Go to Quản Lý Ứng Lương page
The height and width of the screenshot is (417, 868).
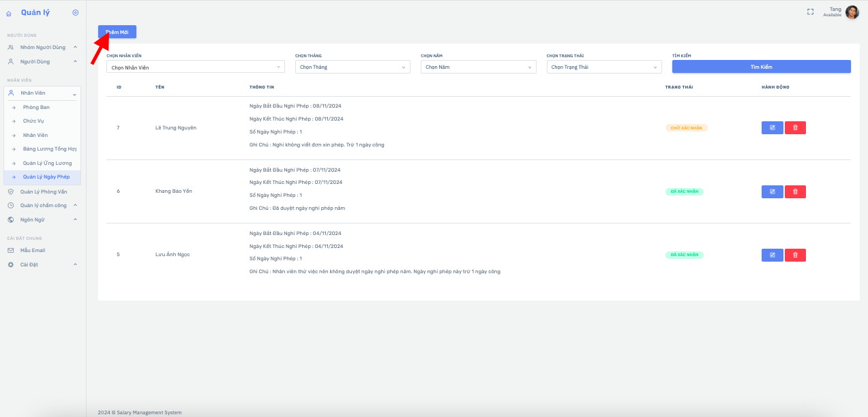[47, 164]
